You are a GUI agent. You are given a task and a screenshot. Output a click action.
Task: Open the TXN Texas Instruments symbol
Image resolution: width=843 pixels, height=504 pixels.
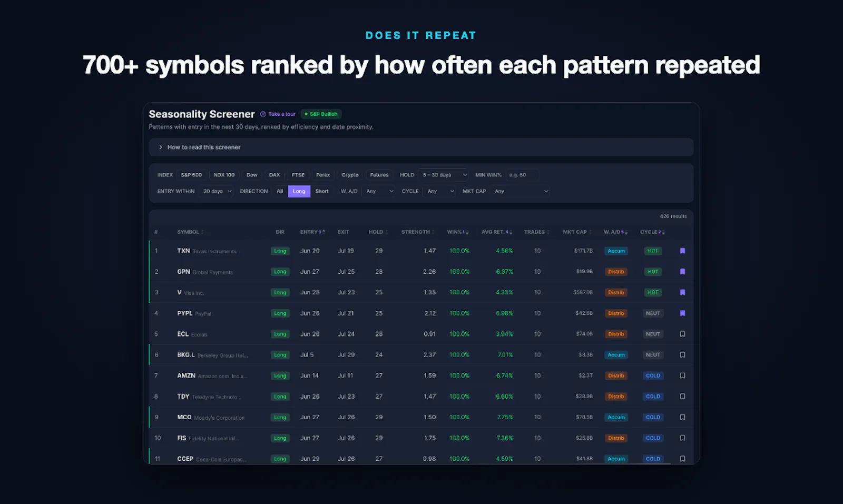[207, 251]
